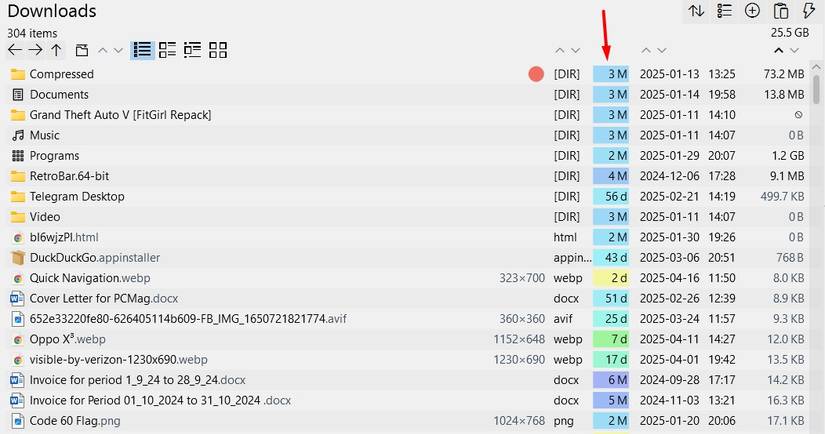Switch to simple list view

click(x=143, y=51)
